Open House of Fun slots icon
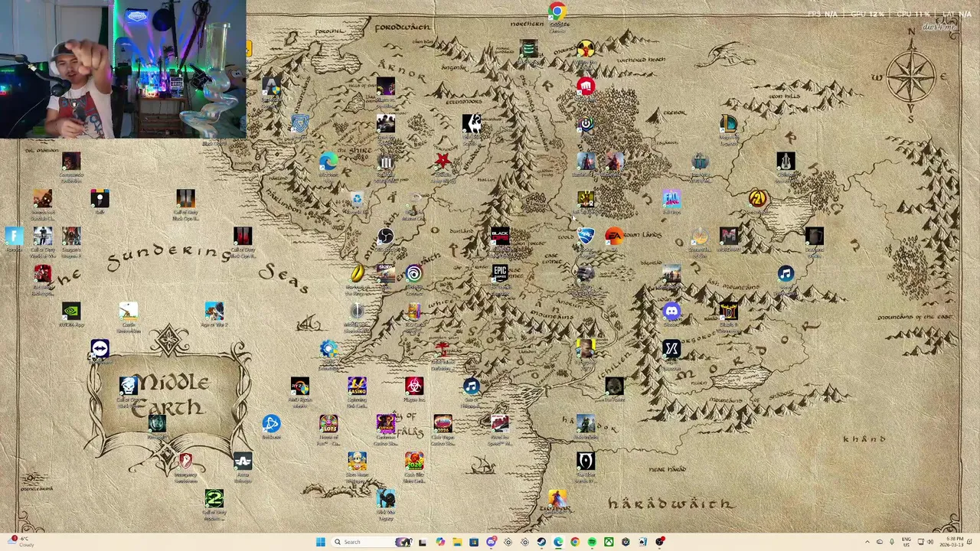980x551 pixels. tap(328, 424)
